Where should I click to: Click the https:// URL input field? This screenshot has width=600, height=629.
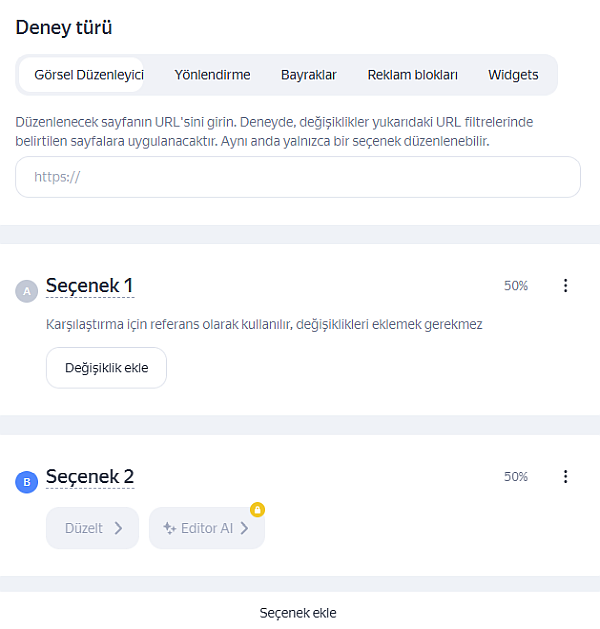(x=298, y=177)
